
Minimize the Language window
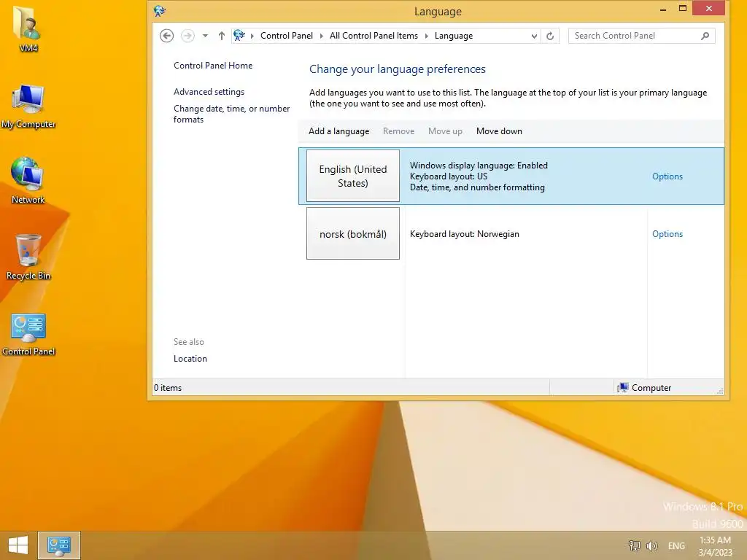point(662,9)
